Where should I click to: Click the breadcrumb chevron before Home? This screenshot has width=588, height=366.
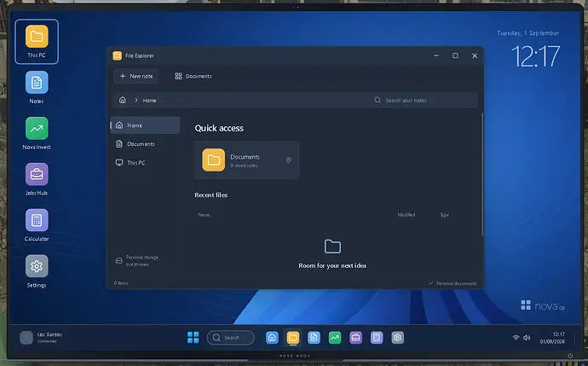[x=136, y=100]
